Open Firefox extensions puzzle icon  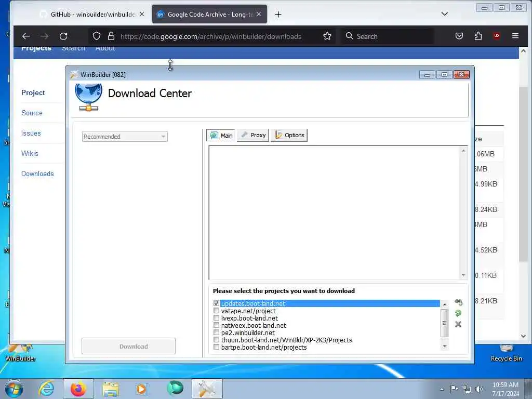tap(478, 36)
